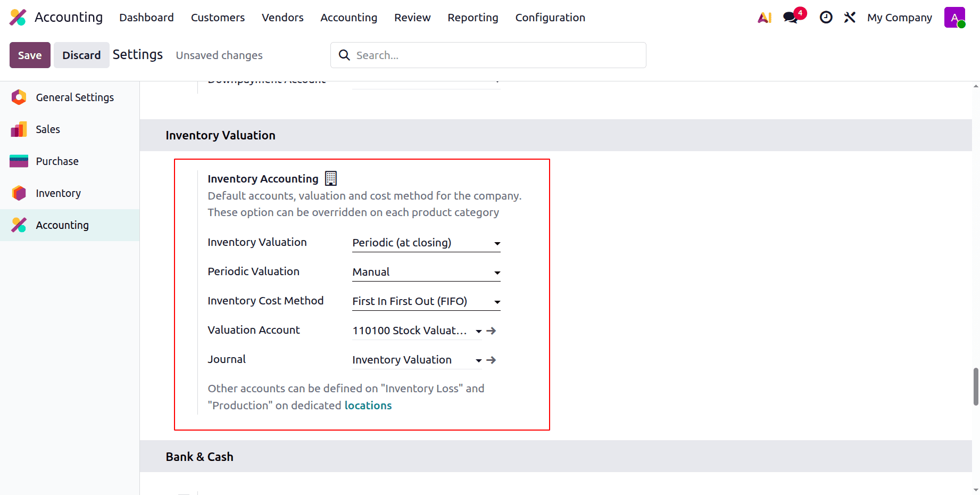Click the company building icon beside Inventory Accounting
Screen dimensions: 980x495
point(331,178)
